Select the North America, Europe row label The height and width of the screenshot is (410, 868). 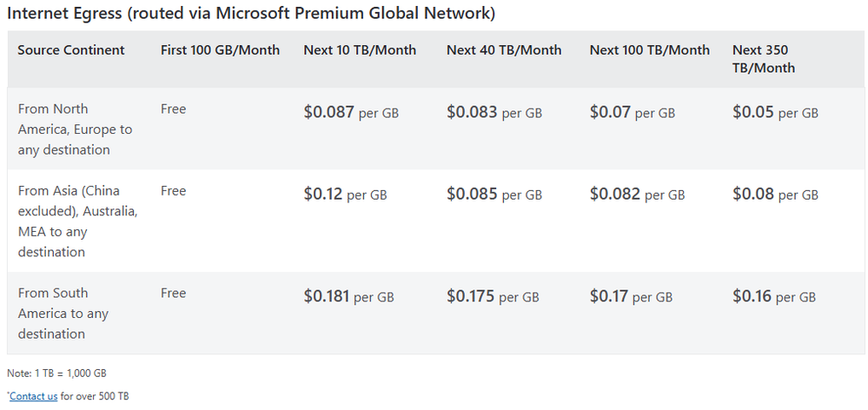pos(76,129)
